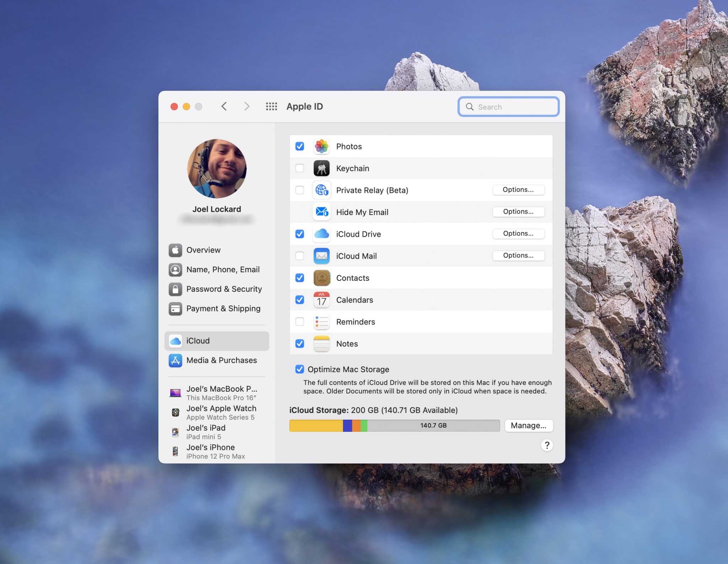728x564 pixels.
Task: Open Name, Phone, Email section
Action: pyautogui.click(x=217, y=270)
